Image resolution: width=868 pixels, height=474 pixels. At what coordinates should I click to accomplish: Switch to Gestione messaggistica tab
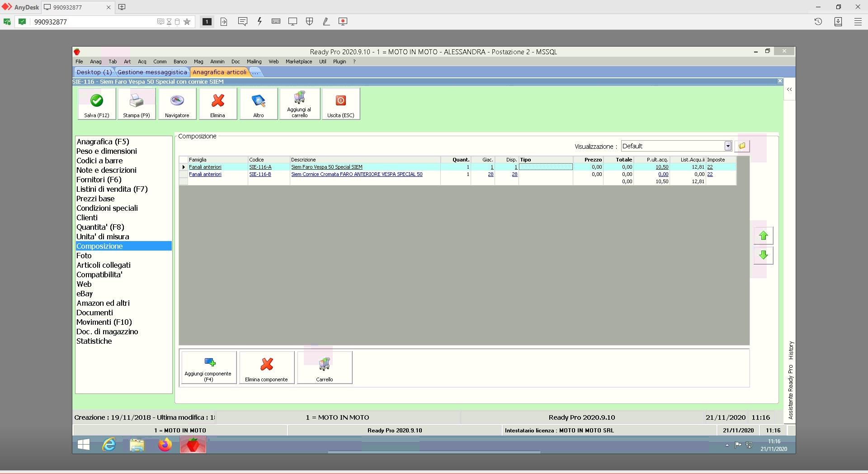pyautogui.click(x=152, y=72)
